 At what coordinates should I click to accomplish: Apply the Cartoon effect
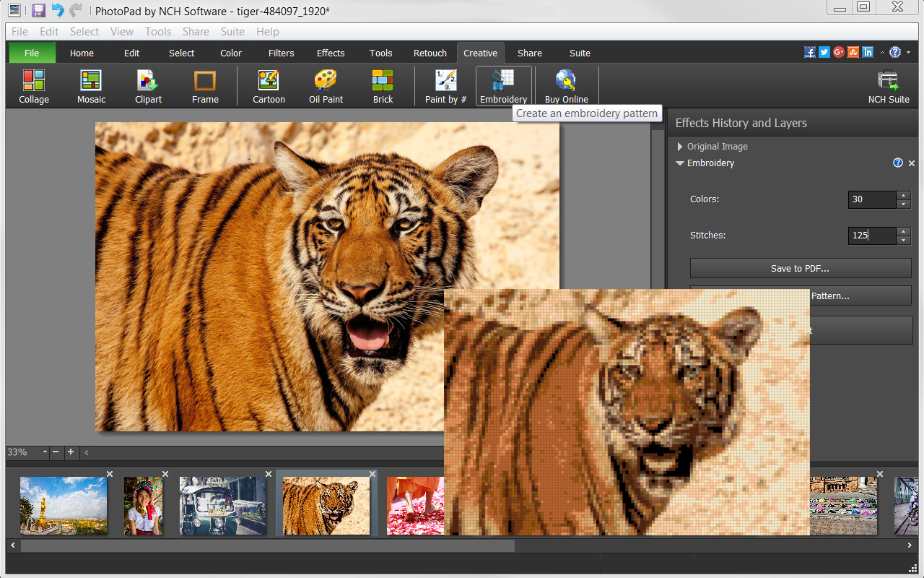click(268, 85)
